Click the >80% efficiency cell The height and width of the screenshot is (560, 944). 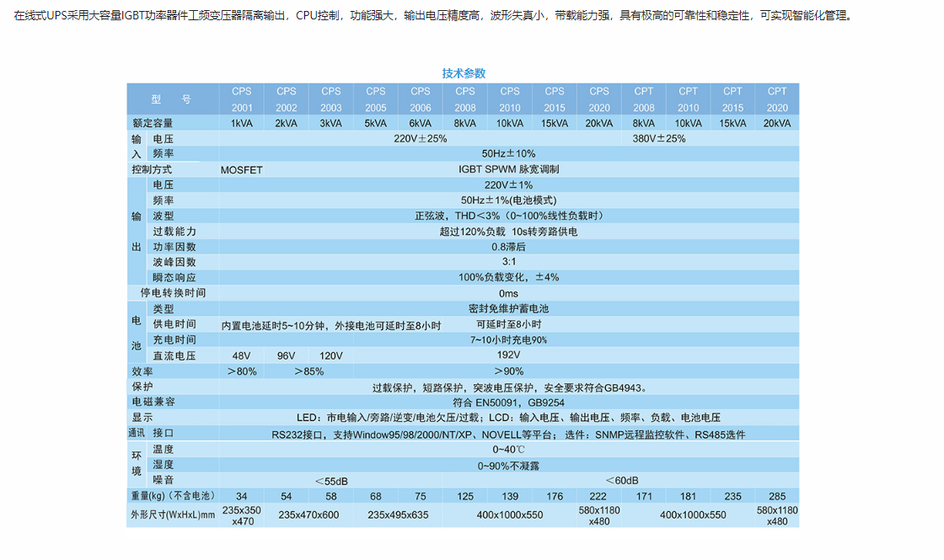pyautogui.click(x=242, y=371)
